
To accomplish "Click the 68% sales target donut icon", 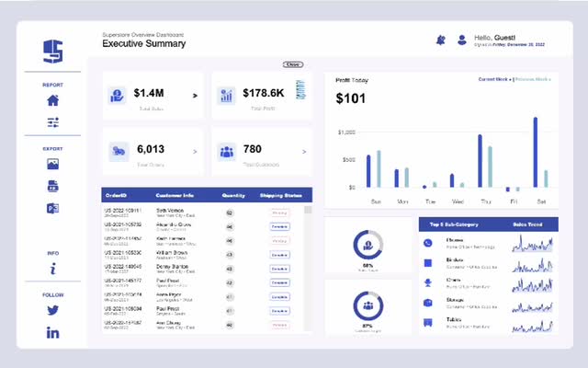I will pos(367,245).
